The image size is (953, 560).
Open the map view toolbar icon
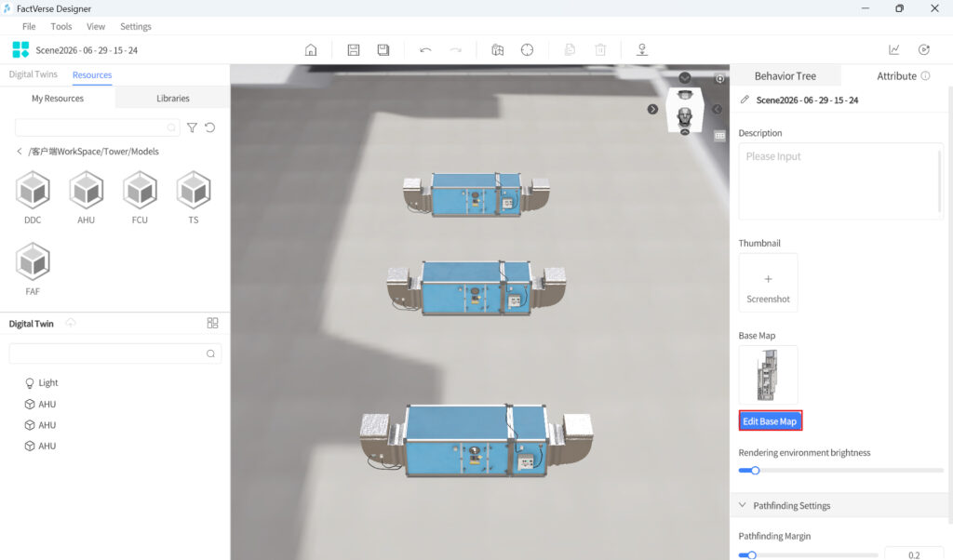pyautogui.click(x=497, y=50)
